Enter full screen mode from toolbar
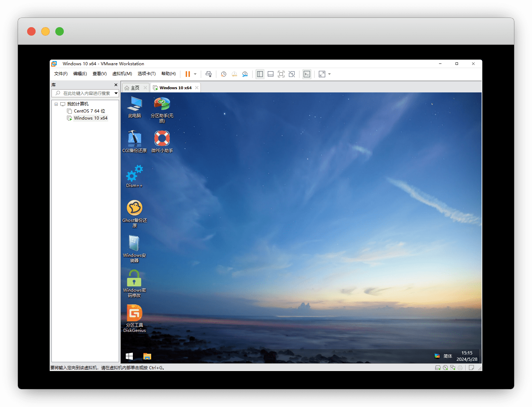The height and width of the screenshot is (407, 532). pos(281,74)
